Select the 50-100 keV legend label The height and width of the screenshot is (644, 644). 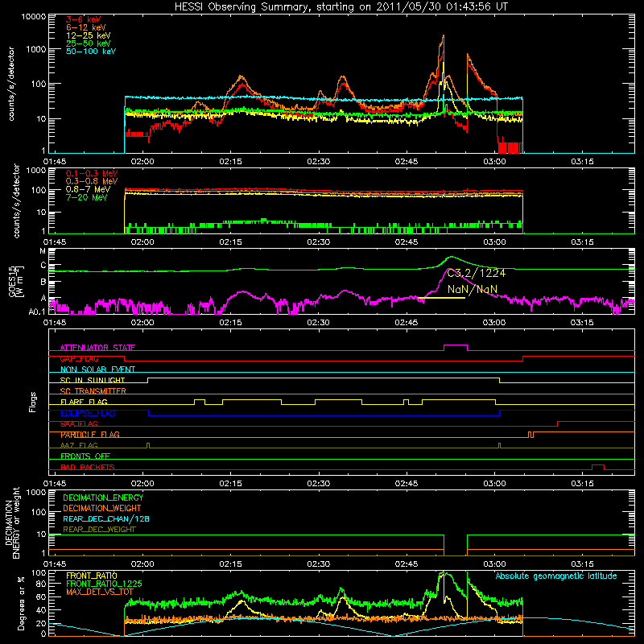pyautogui.click(x=91, y=52)
